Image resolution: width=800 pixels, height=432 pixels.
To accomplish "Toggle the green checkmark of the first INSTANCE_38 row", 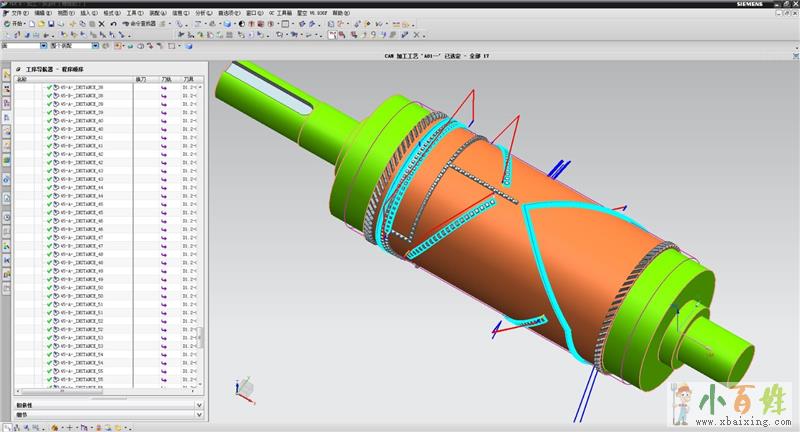I will click(49, 88).
